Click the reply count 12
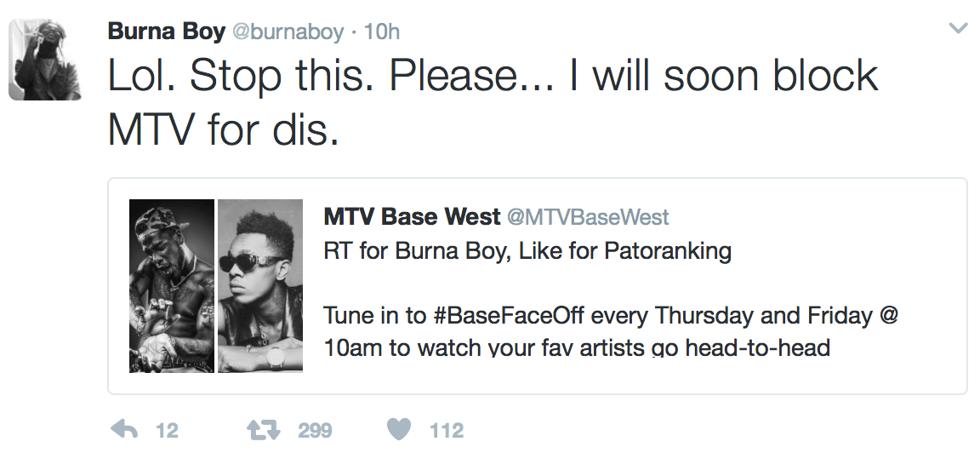This screenshot has width=980, height=453. click(x=168, y=431)
